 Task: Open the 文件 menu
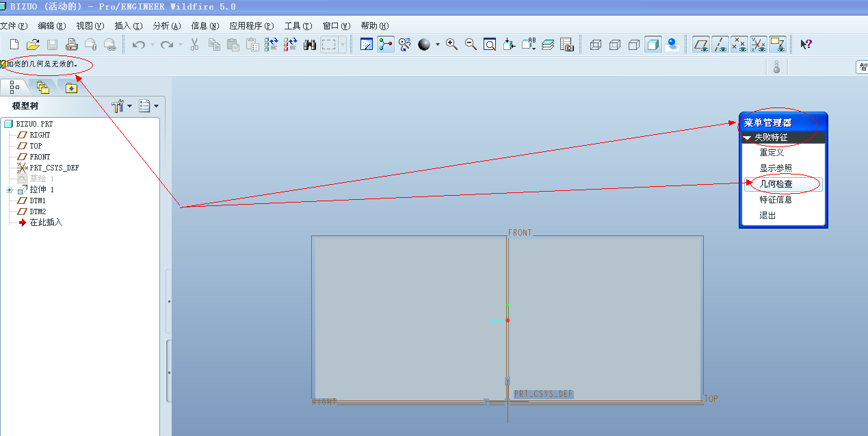tap(14, 26)
